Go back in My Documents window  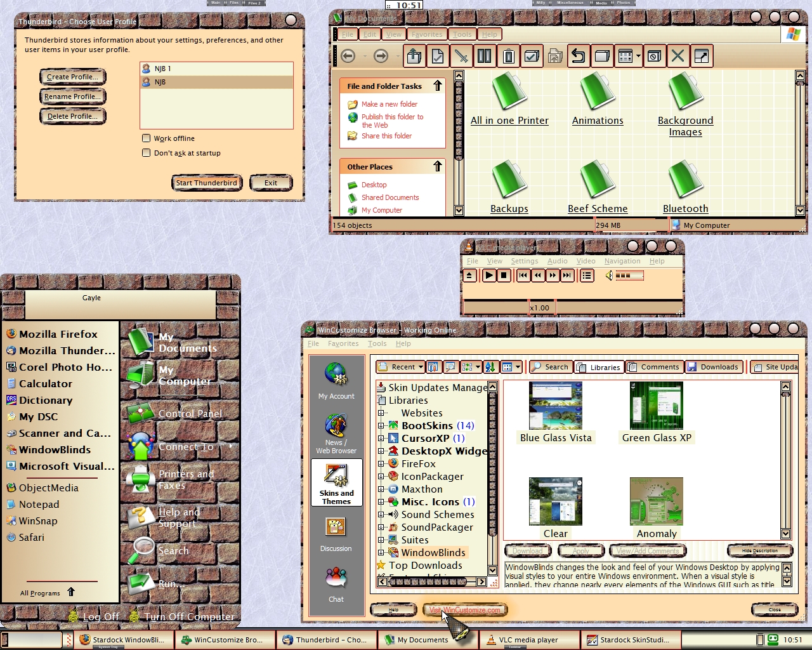point(348,56)
